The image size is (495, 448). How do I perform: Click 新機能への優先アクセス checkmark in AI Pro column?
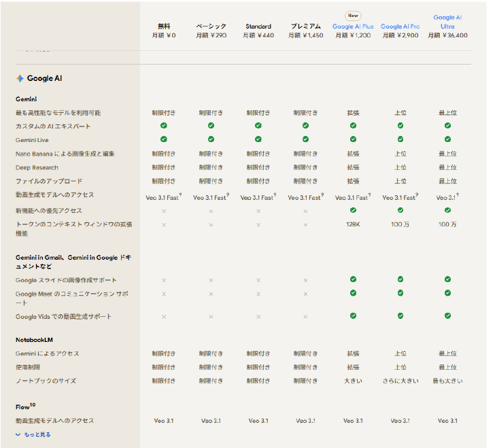pos(400,210)
